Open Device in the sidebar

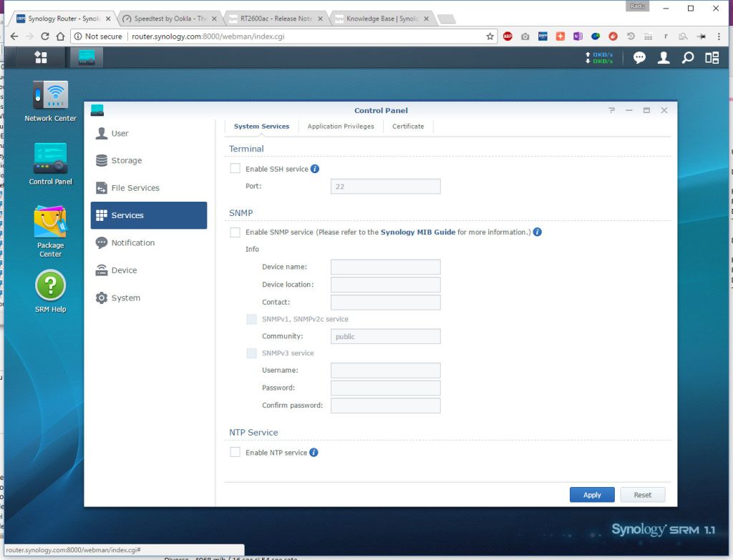[149, 270]
